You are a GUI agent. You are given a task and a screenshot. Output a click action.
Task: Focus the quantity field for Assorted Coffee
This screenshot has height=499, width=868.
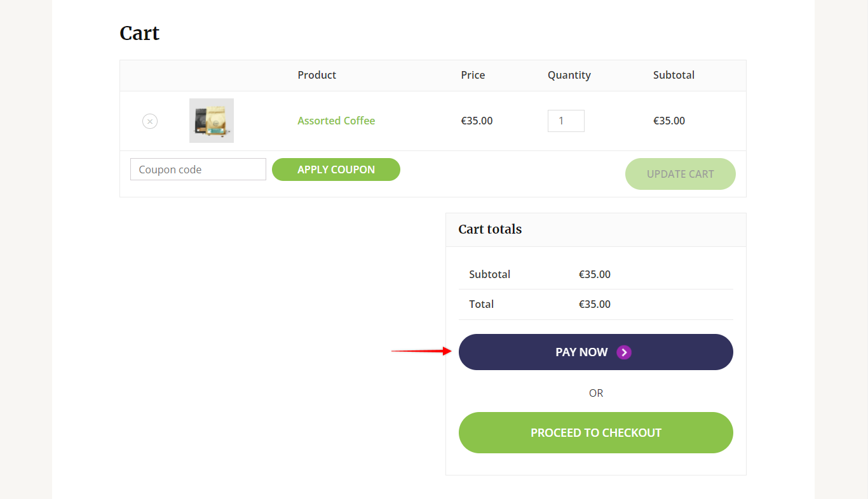566,121
